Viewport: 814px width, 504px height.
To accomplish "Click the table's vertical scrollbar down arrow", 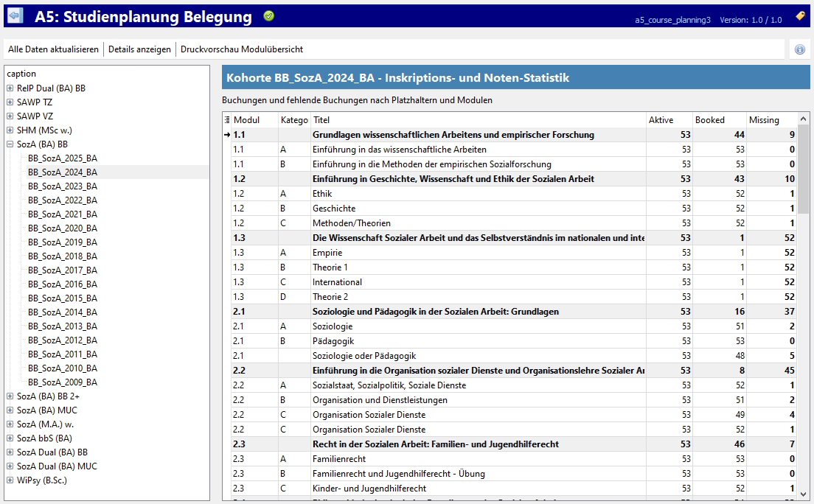I will click(804, 495).
